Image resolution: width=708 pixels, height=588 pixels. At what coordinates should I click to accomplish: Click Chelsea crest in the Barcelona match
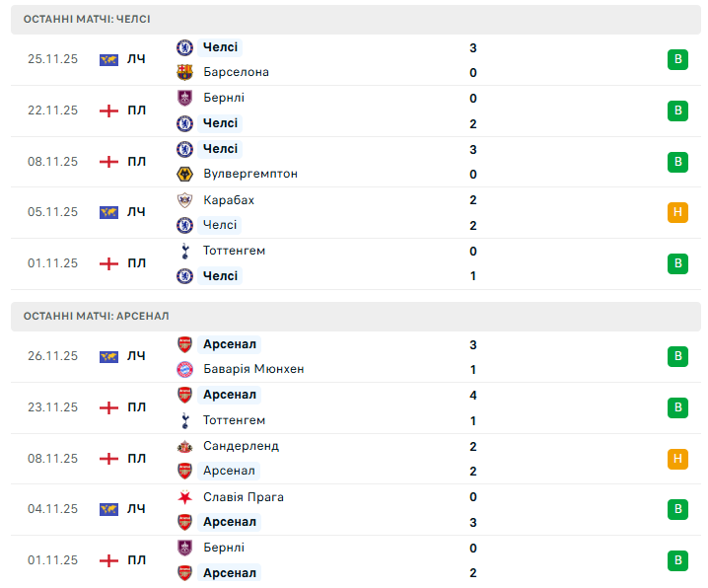click(184, 47)
